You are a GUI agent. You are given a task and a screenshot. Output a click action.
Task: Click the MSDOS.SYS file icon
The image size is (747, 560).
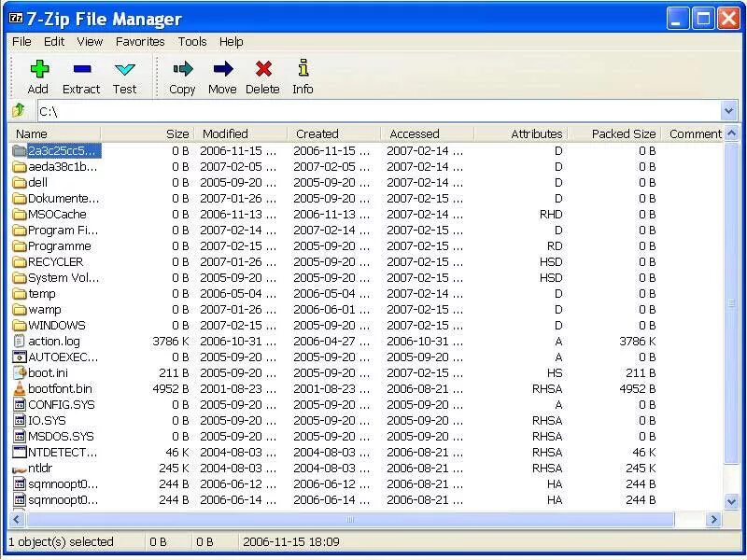(x=19, y=436)
